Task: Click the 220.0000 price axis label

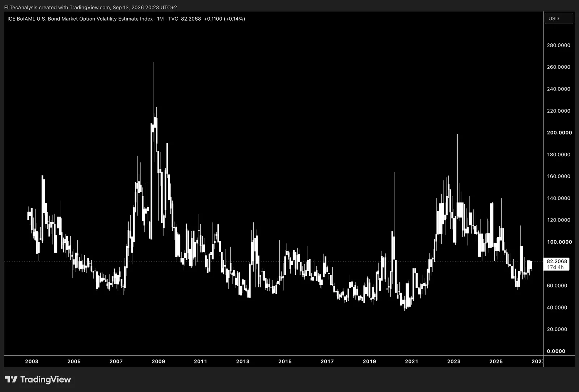Action: coord(558,111)
